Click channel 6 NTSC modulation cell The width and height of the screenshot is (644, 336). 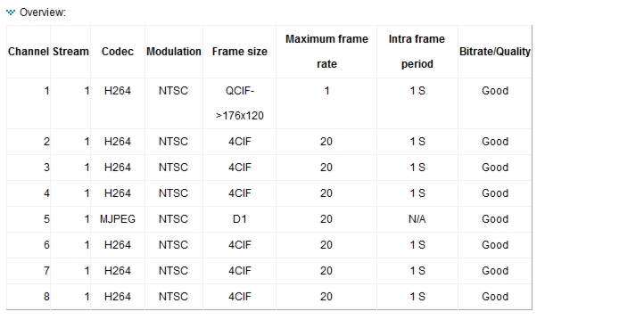click(x=173, y=245)
